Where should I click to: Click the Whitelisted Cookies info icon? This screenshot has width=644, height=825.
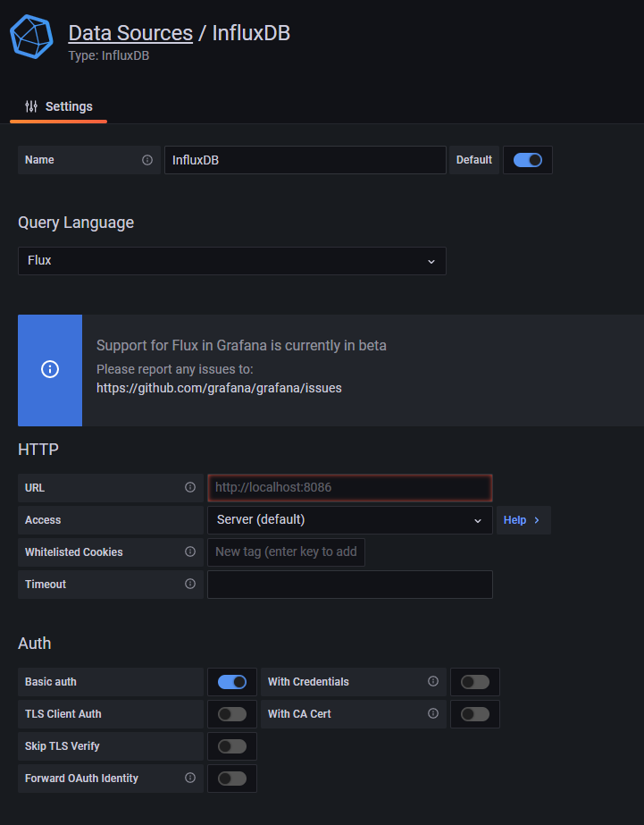[x=189, y=551]
